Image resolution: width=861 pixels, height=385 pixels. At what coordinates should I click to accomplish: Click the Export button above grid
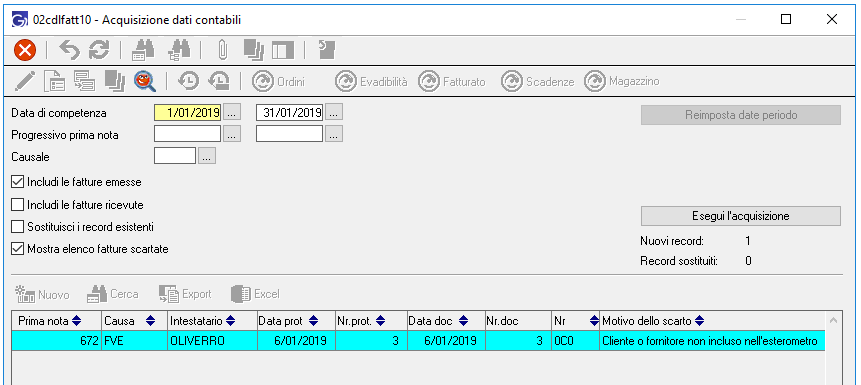coord(185,294)
